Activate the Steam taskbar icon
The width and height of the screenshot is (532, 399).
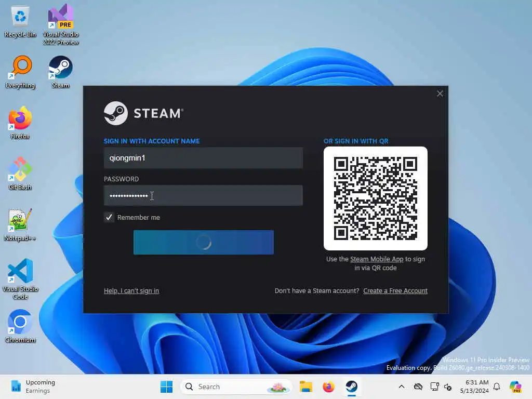[x=352, y=387]
